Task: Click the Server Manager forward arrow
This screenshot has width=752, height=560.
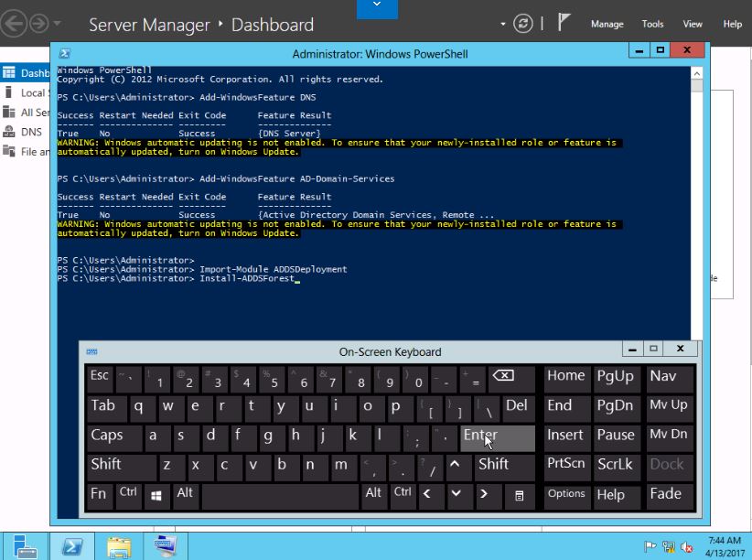Action: coord(39,23)
